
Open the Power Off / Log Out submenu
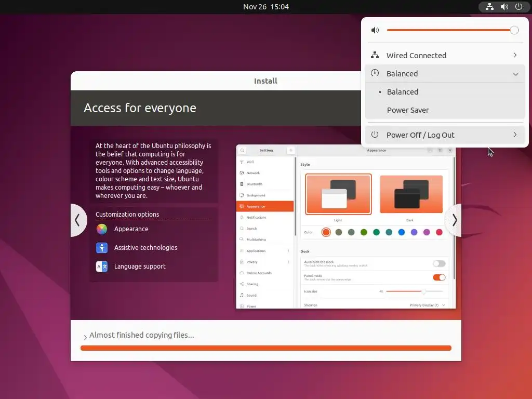[445, 135]
